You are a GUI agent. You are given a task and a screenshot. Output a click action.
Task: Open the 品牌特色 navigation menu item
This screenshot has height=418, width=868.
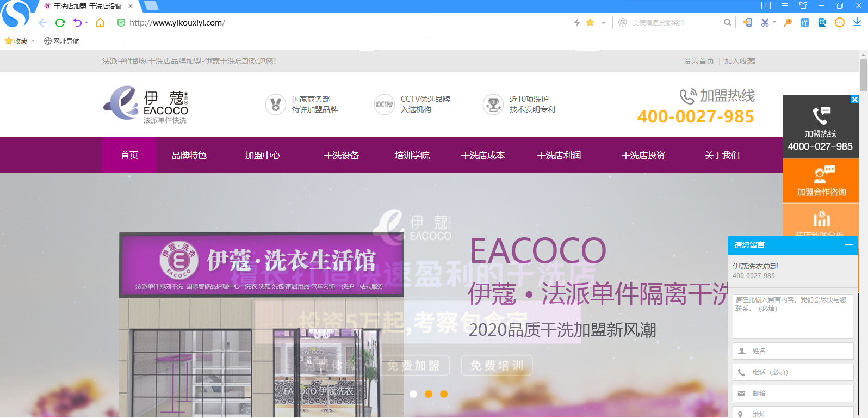click(189, 155)
